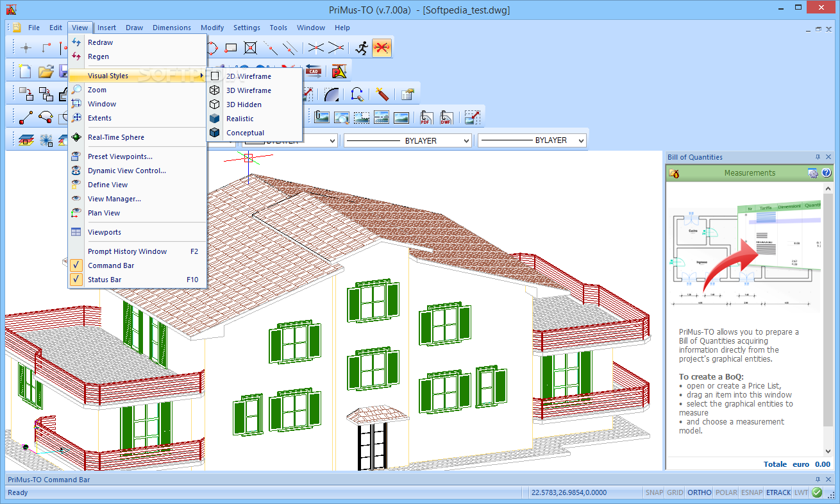Click the dynamite explode icon
Image resolution: width=840 pixels, height=504 pixels.
(x=382, y=94)
